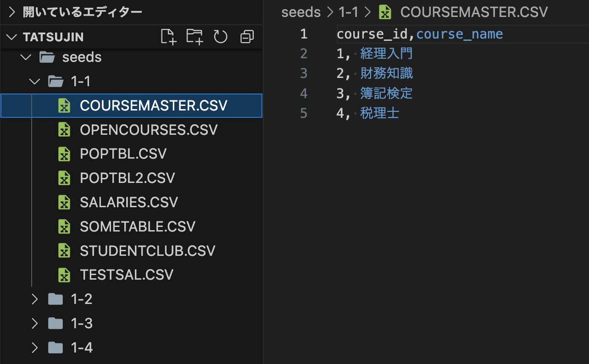Expand the 1-3 folder
Viewport: 589px width, 364px height.
point(34,323)
